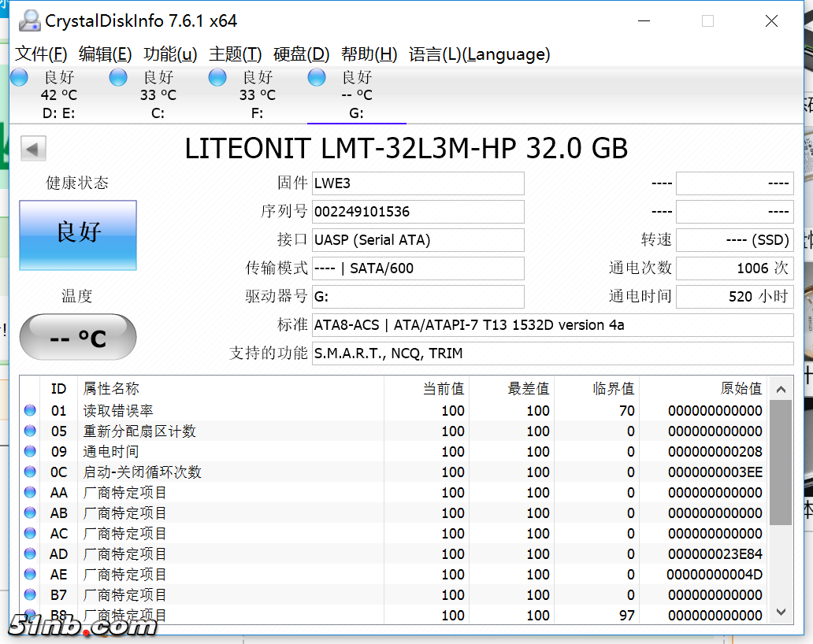813x644 pixels.
Task: Open the 语言(L)(Language) menu
Action: [479, 54]
